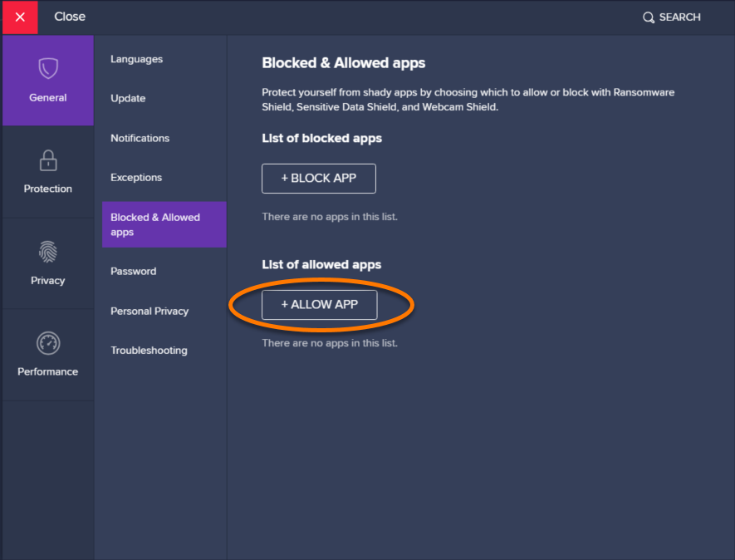This screenshot has width=735, height=560.
Task: Click the SEARCH text label
Action: (x=679, y=17)
